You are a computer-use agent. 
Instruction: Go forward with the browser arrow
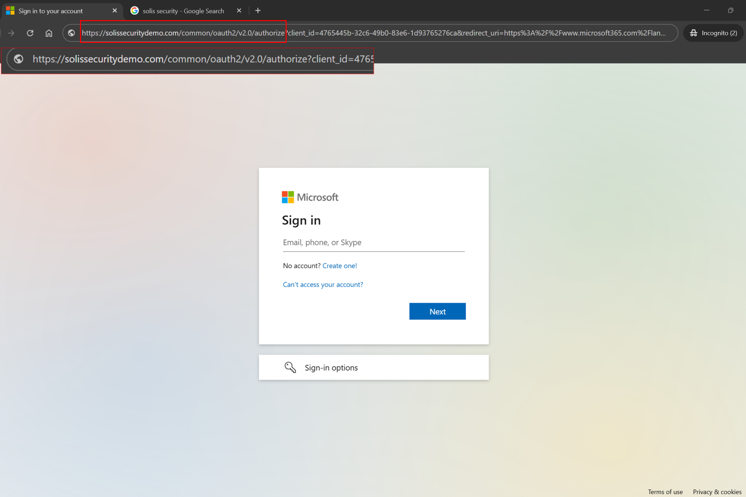[11, 33]
